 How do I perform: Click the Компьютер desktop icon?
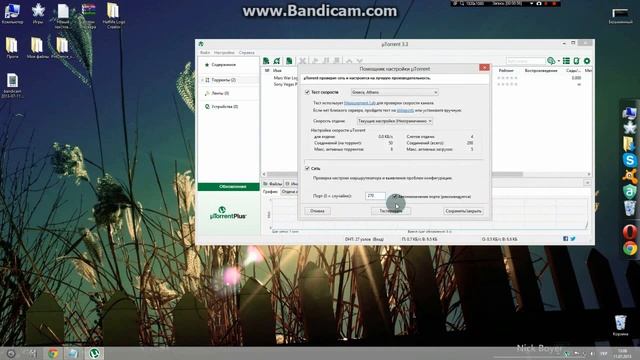click(x=12, y=13)
